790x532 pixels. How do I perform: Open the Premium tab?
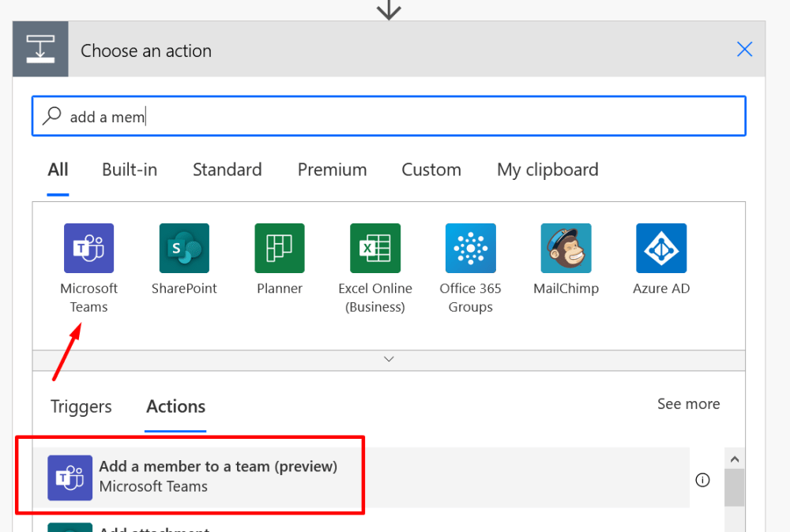pyautogui.click(x=332, y=169)
